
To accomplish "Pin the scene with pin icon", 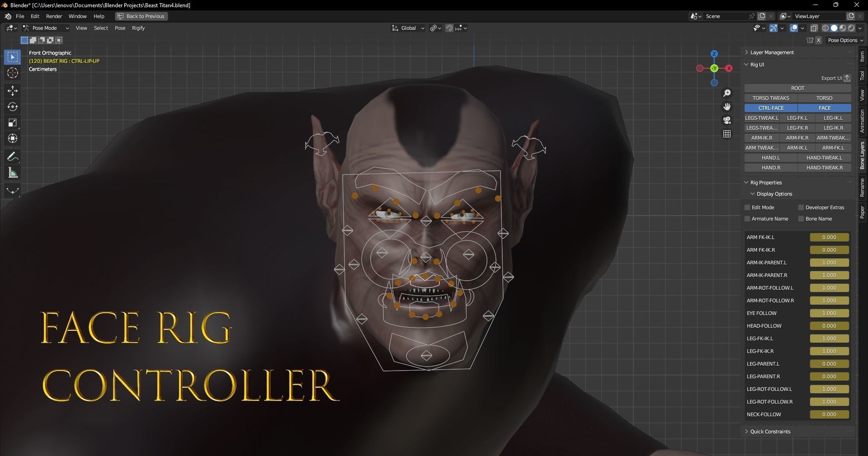I will [751, 16].
